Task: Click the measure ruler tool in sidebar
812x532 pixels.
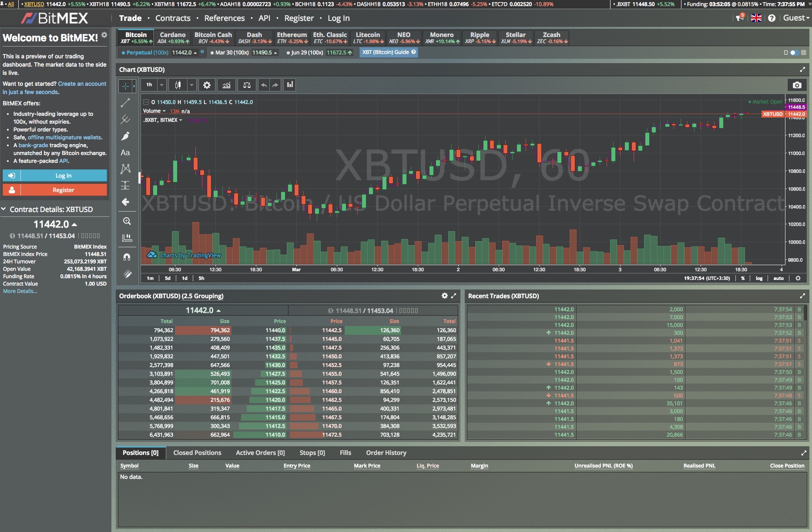Action: pos(127,238)
